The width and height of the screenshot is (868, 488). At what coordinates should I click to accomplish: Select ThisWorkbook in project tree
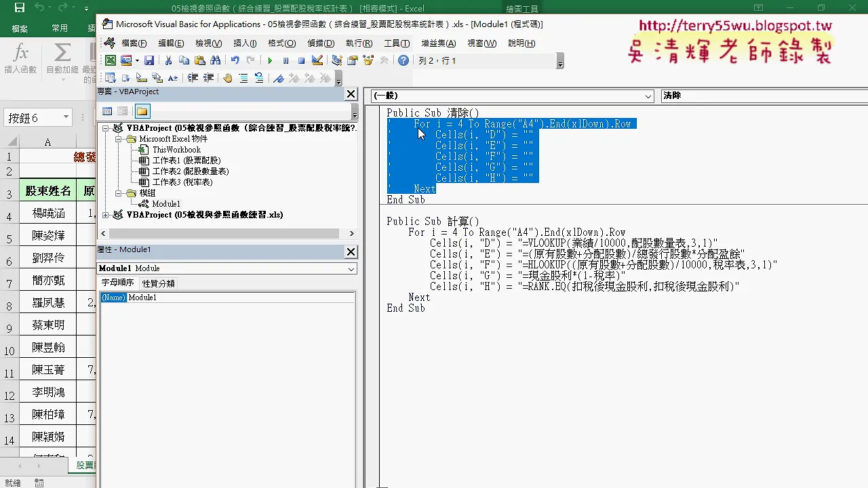click(176, 150)
